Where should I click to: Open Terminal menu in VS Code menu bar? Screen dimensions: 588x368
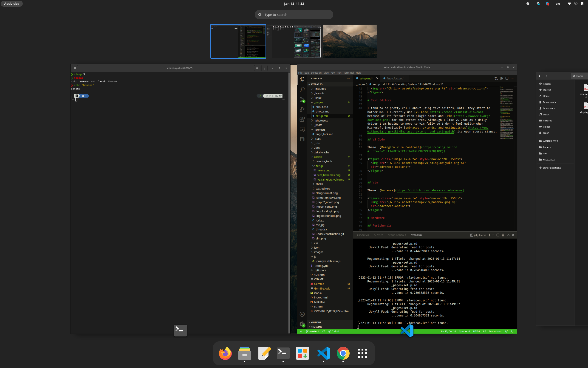[x=348, y=73]
